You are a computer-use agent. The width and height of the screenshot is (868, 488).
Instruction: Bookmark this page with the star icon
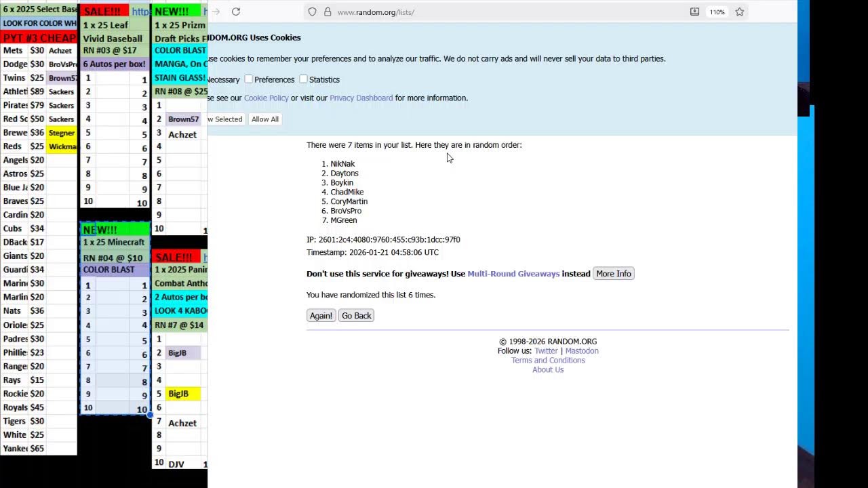739,12
